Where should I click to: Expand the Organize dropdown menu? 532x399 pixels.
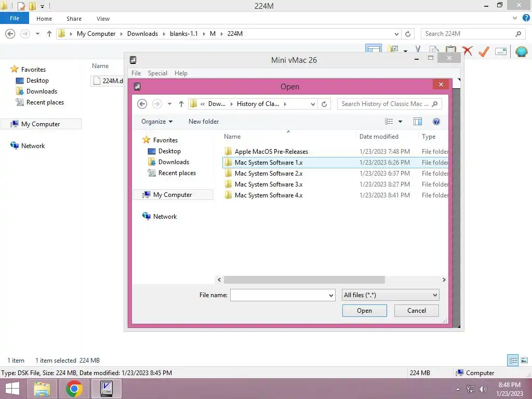157,122
